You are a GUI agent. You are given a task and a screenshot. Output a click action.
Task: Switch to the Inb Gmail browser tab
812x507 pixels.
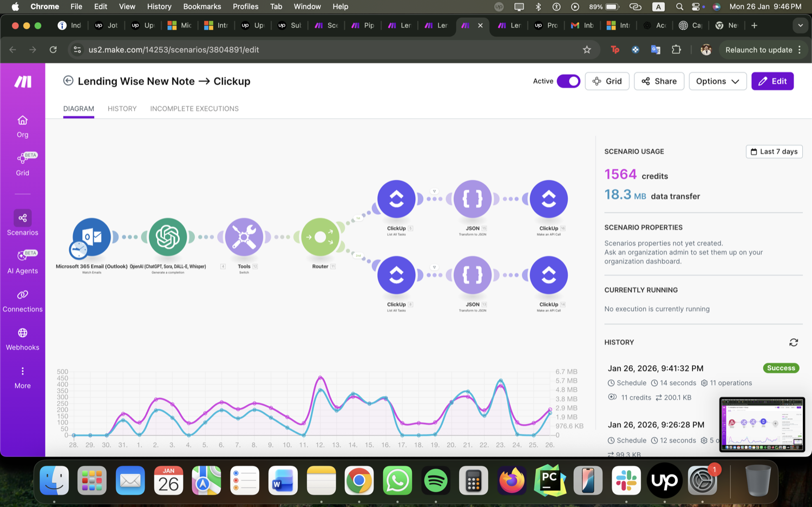point(582,25)
